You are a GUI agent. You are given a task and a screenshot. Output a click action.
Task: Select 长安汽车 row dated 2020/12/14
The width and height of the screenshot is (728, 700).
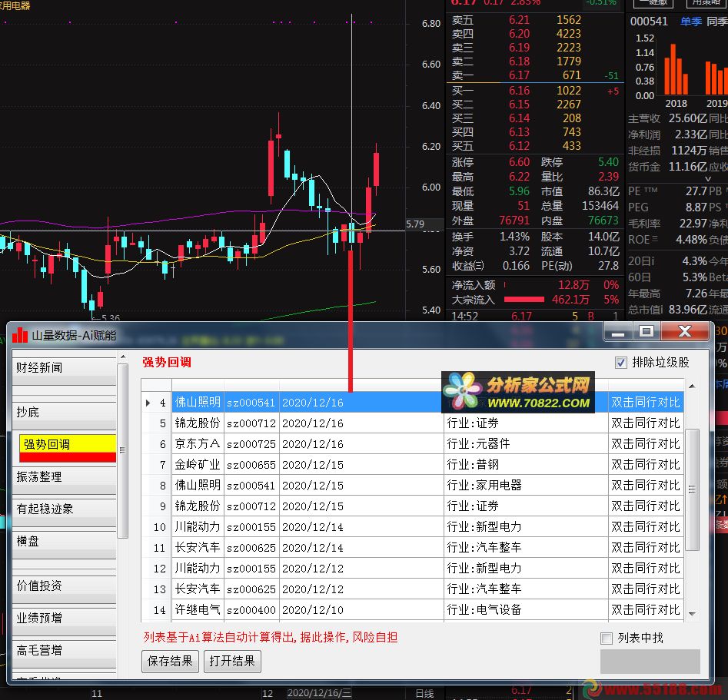coord(412,547)
